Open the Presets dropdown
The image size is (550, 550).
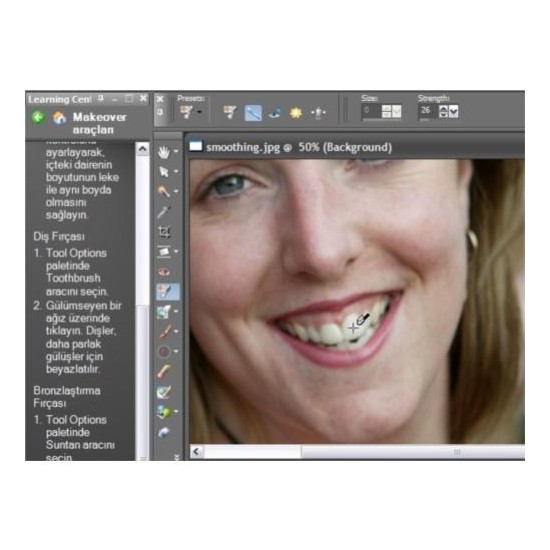coord(199,113)
